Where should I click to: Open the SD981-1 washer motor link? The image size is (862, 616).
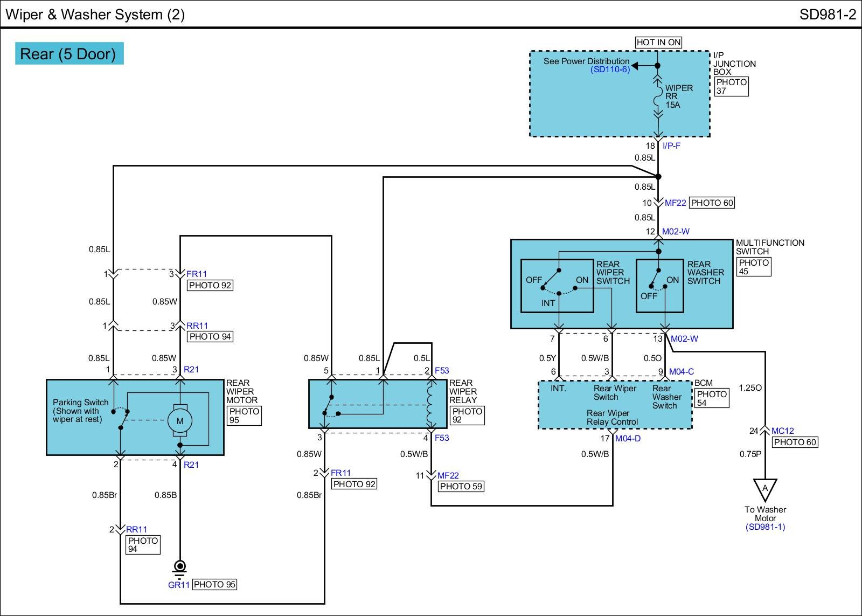(765, 527)
